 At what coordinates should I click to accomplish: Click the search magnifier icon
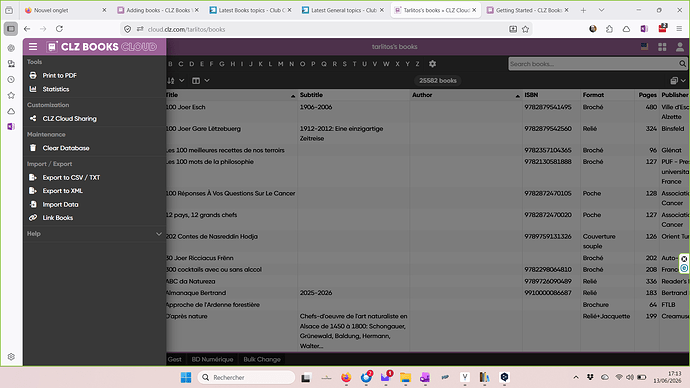682,64
